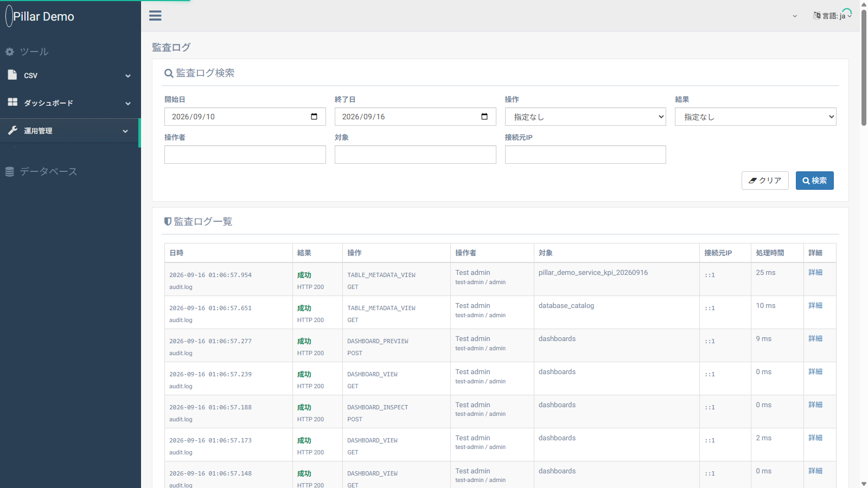
Task: Click the dashboard grid icon in sidebar
Action: pos(12,102)
